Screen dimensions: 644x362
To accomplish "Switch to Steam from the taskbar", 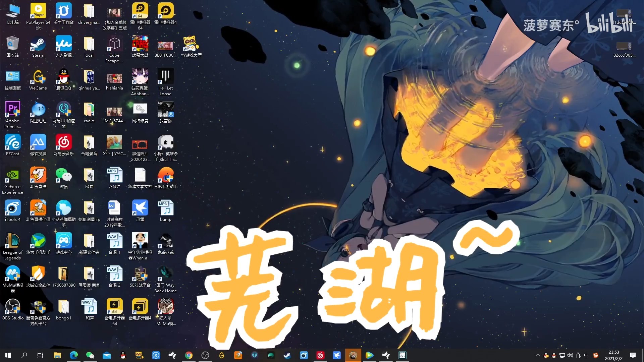I will [x=287, y=355].
